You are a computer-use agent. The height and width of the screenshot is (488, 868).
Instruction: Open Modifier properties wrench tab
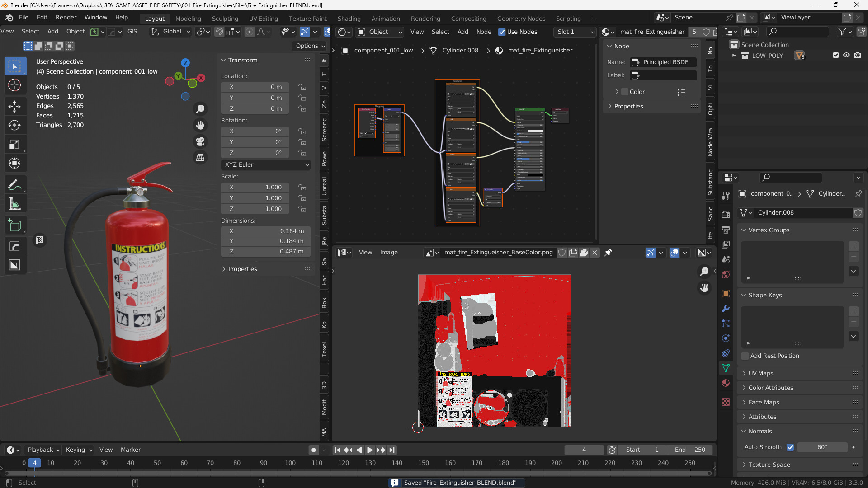tap(726, 308)
